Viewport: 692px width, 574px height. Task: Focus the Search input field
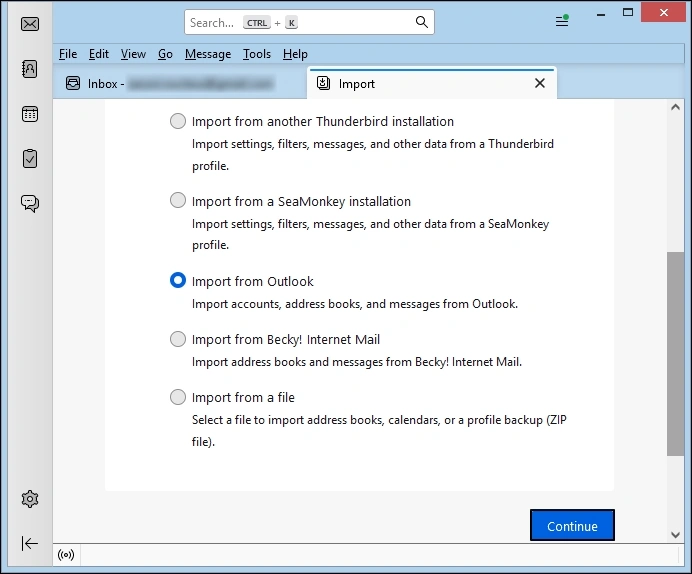point(309,22)
